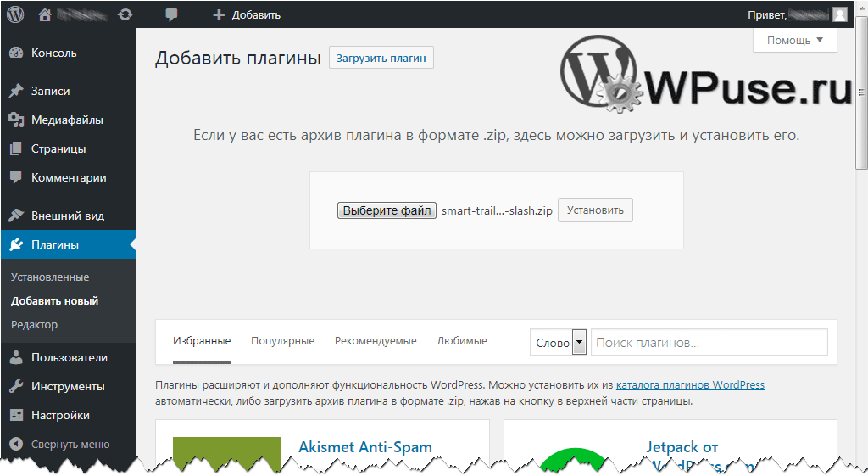
Task: Click the Настройки settings icon
Action: click(16, 415)
